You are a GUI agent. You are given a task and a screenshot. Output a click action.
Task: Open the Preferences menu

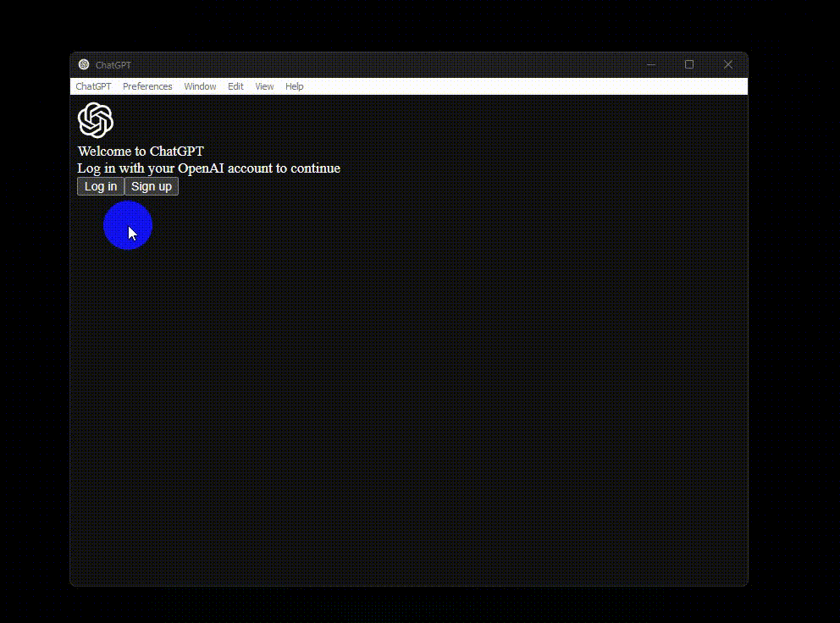point(147,86)
